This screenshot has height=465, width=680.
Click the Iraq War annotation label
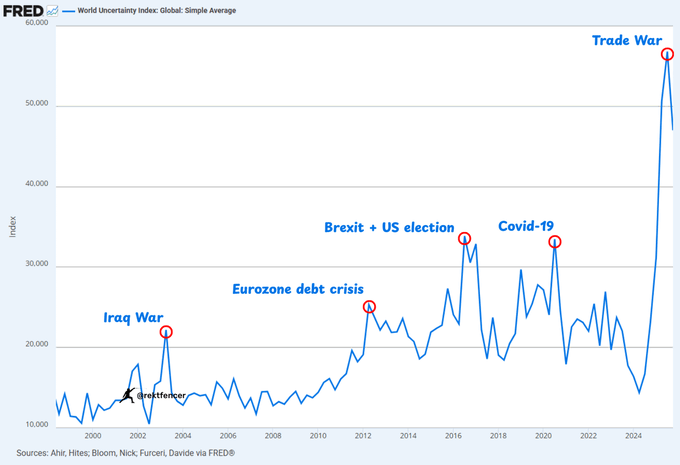(133, 317)
